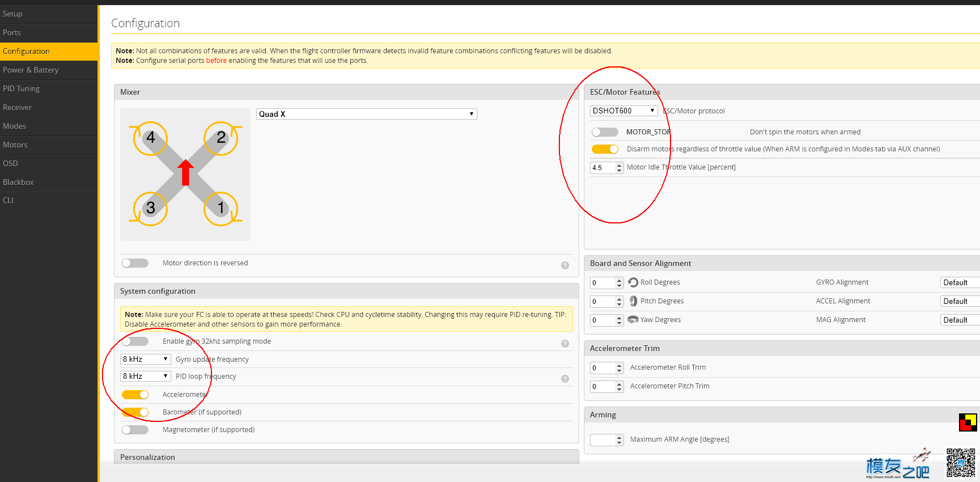Go to the Receiver tab
Image resolution: width=980 pixels, height=482 pixels.
pyautogui.click(x=49, y=107)
